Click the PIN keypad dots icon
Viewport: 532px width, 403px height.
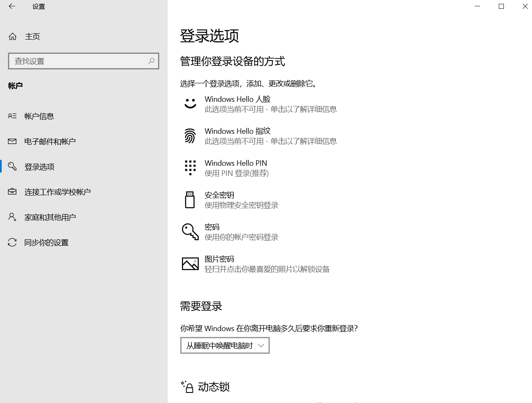(x=190, y=167)
